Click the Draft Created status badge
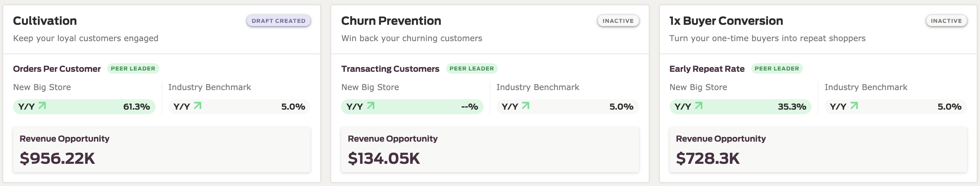Screen dimensions: 980x186 pyautogui.click(x=278, y=21)
